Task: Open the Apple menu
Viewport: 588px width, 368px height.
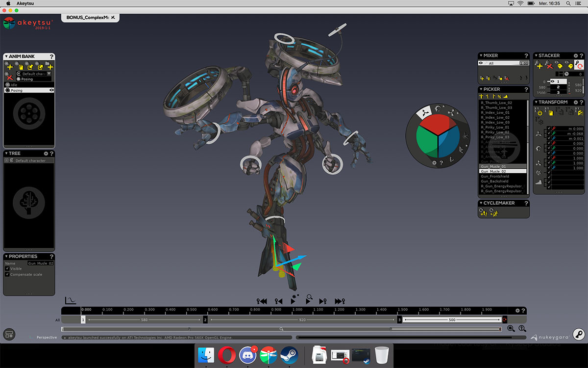Action: (x=8, y=3)
